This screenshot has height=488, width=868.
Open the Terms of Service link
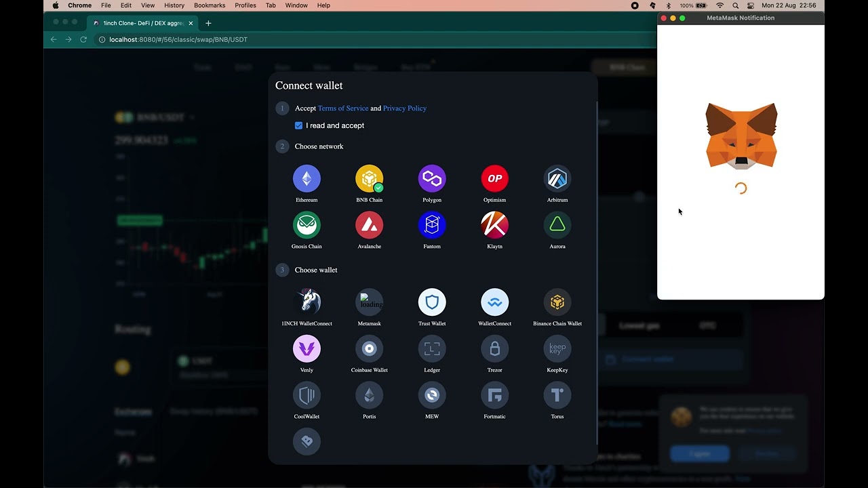point(343,108)
